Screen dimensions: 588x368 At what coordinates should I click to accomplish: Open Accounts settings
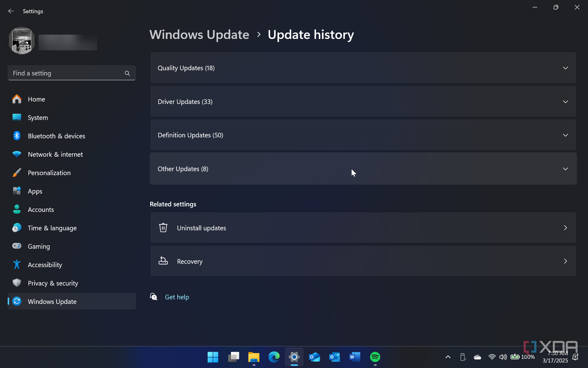coord(72,209)
